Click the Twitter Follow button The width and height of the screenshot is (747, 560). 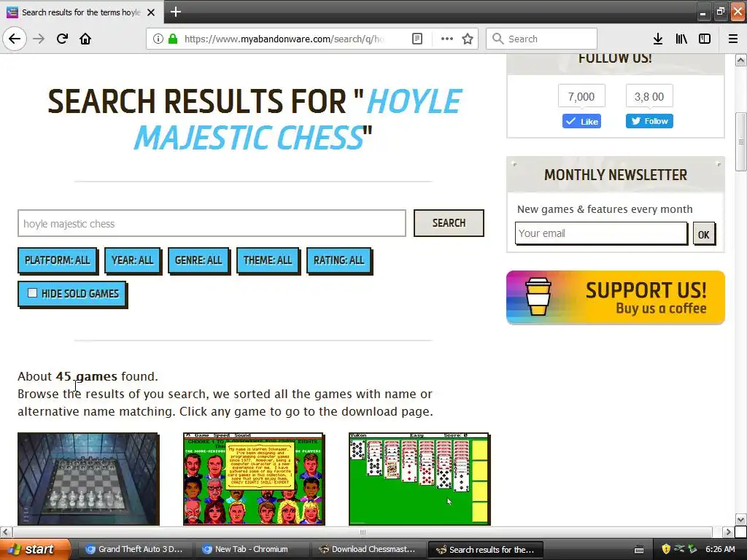point(649,121)
